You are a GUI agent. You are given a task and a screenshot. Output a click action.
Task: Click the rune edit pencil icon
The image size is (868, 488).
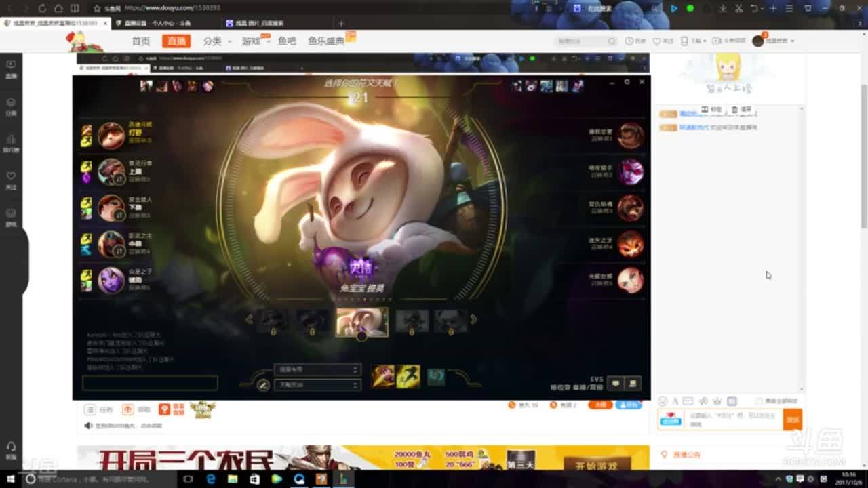(263, 385)
